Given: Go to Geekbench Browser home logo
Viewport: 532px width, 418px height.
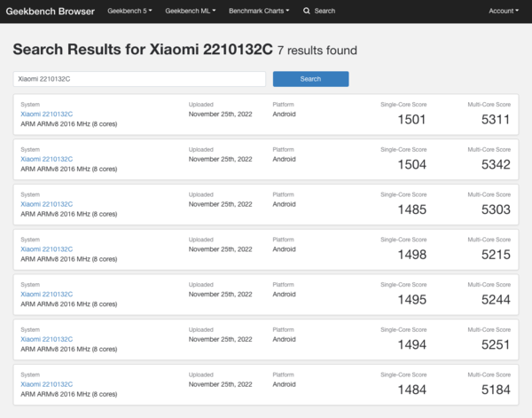Looking at the screenshot, I should [x=50, y=11].
